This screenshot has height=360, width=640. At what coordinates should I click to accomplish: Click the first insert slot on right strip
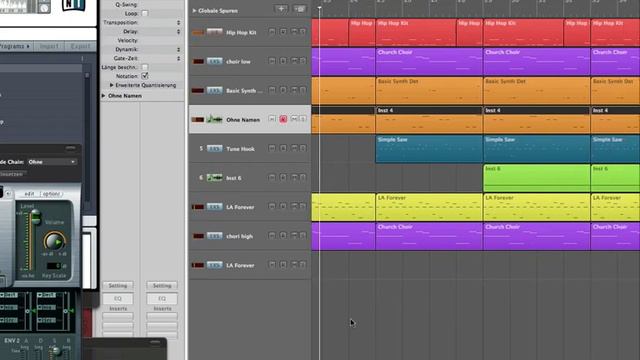pos(162,316)
